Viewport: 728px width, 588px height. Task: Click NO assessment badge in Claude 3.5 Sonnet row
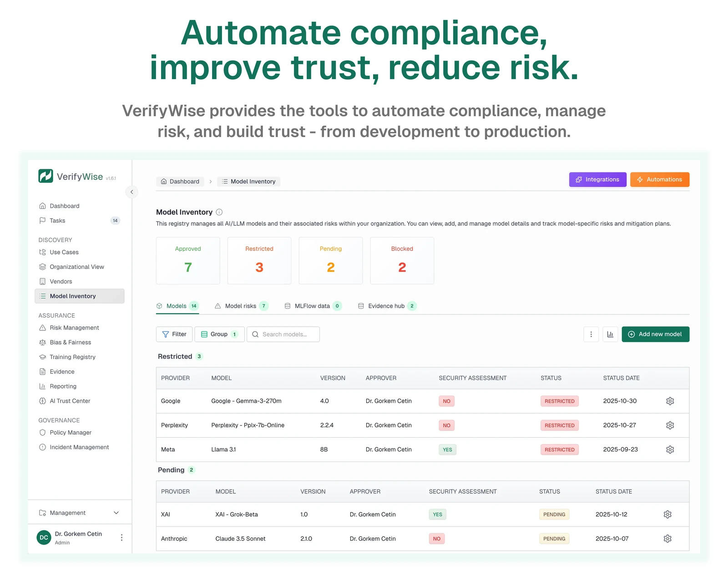[x=437, y=539]
